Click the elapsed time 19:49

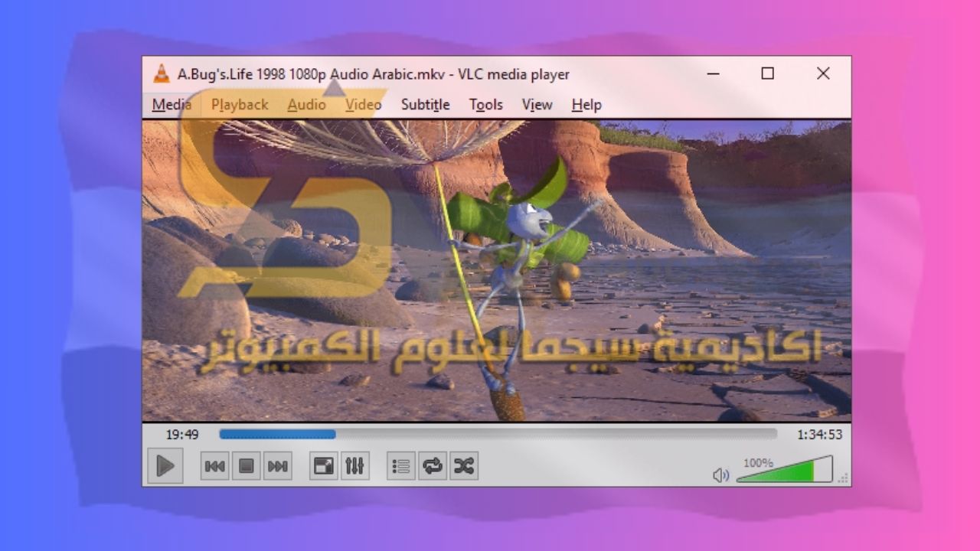coord(182,435)
